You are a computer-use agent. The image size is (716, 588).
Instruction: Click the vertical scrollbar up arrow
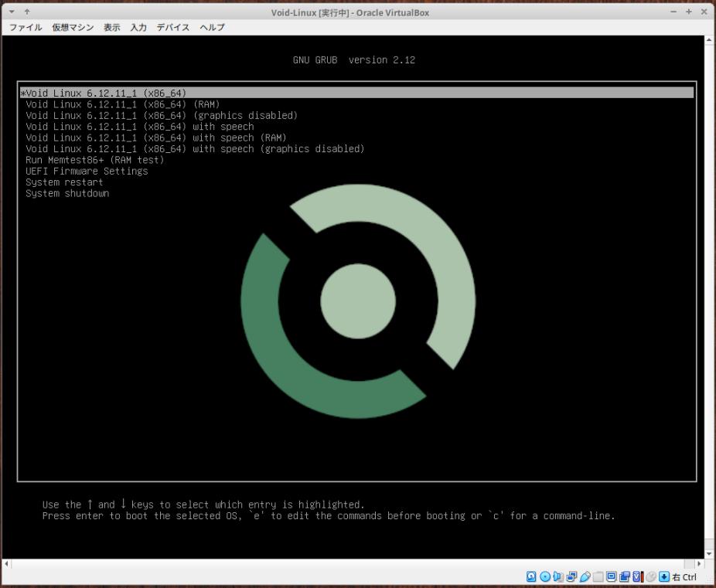tap(709, 40)
